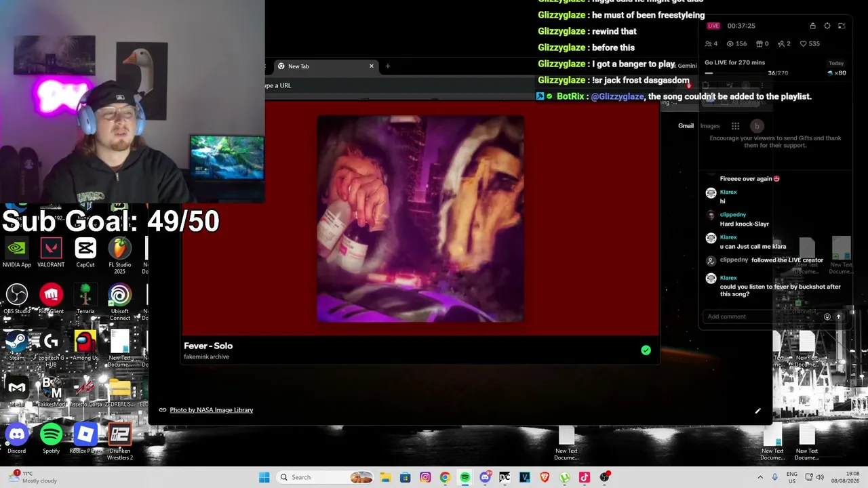Open the 'b' profile avatar in browser
Image resolution: width=868 pixels, height=488 pixels.
pyautogui.click(x=757, y=126)
